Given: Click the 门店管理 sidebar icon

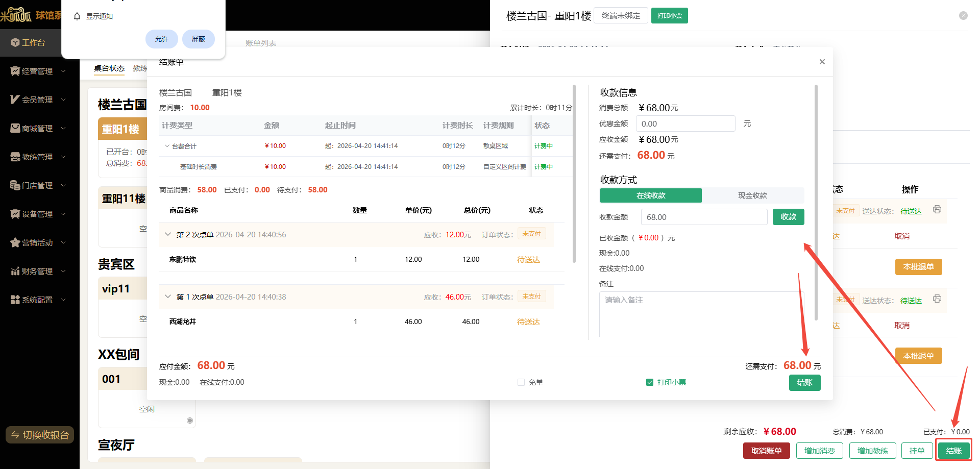Looking at the screenshot, I should (15, 185).
